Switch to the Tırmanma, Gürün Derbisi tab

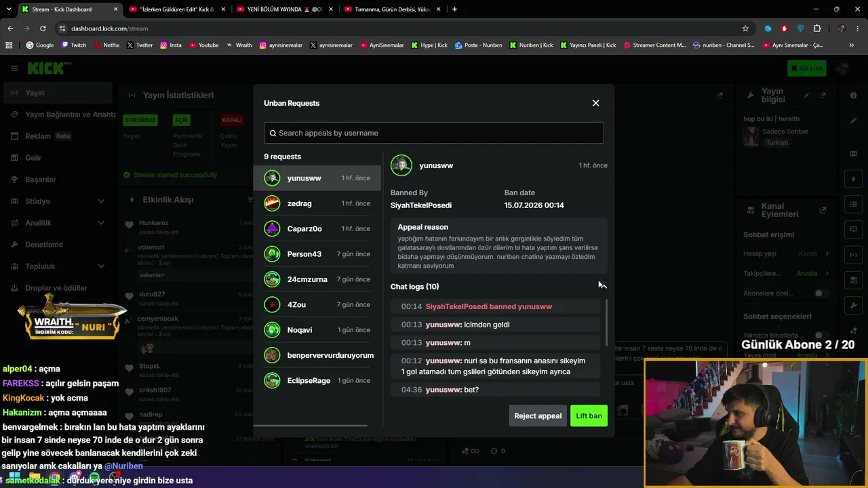(x=391, y=9)
